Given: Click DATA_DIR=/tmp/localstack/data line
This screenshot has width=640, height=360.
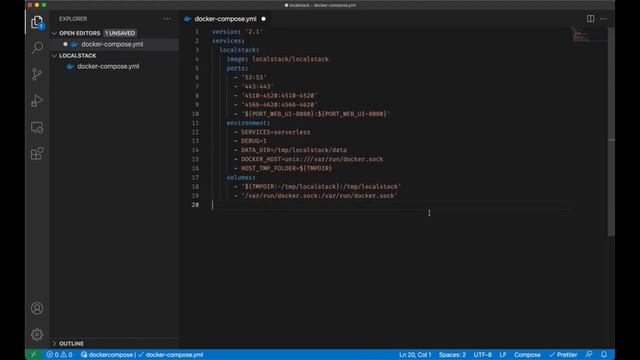Looking at the screenshot, I should (x=290, y=150).
